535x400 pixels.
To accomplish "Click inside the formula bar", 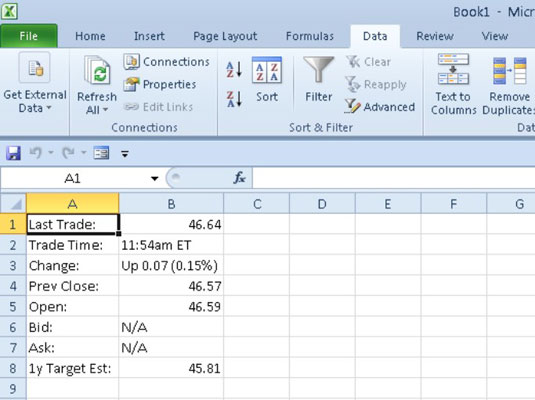I will click(393, 178).
